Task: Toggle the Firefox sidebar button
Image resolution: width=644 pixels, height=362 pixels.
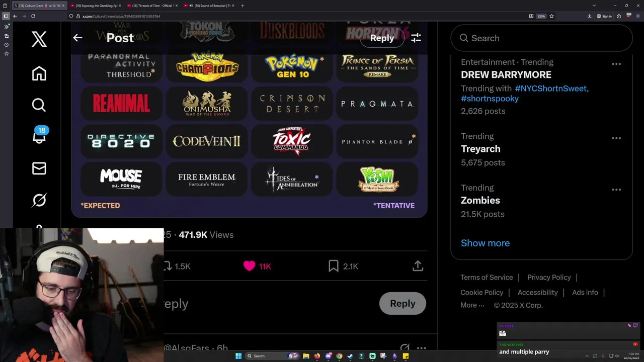Action: pyautogui.click(x=6, y=16)
